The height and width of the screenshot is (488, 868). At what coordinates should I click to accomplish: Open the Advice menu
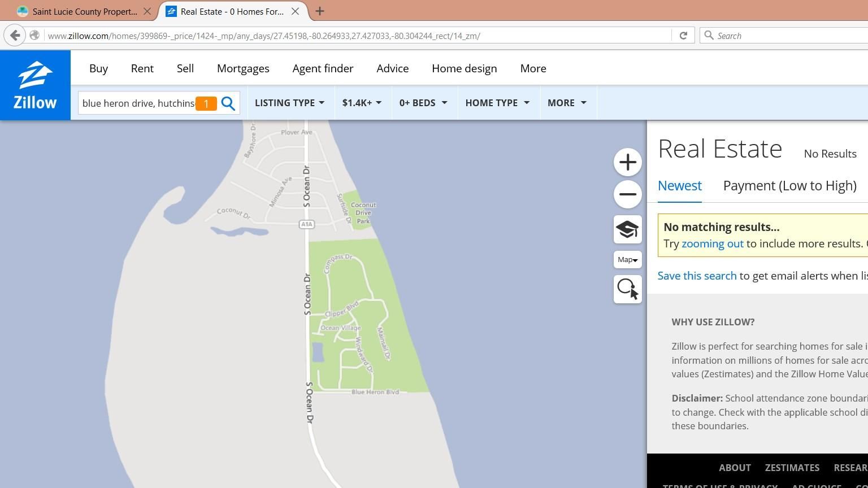(393, 68)
